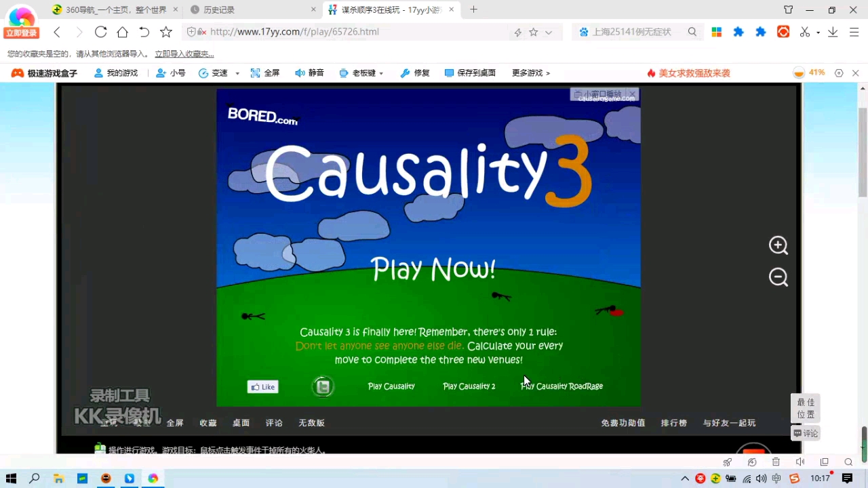Select the 谋杀顺序3在线玩 tab
Image resolution: width=868 pixels, height=488 pixels.
coord(390,9)
